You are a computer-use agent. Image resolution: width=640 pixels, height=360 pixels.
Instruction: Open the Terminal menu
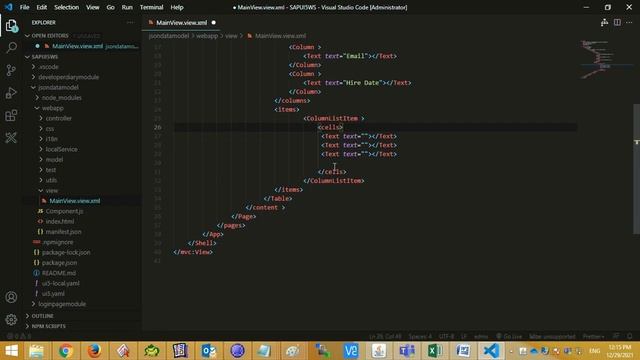151,7
